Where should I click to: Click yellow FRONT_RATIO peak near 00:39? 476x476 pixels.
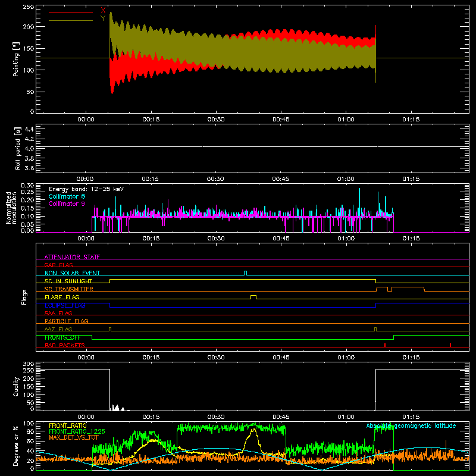pyautogui.click(x=254, y=429)
